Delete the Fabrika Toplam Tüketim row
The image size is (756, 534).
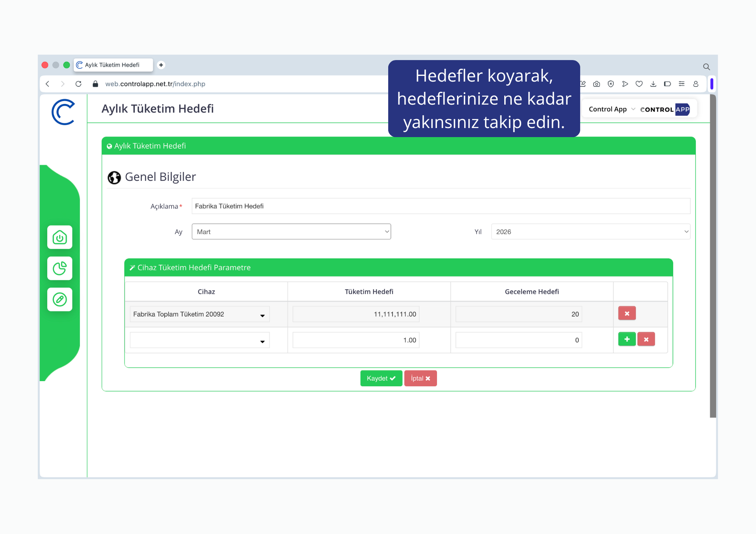click(627, 313)
